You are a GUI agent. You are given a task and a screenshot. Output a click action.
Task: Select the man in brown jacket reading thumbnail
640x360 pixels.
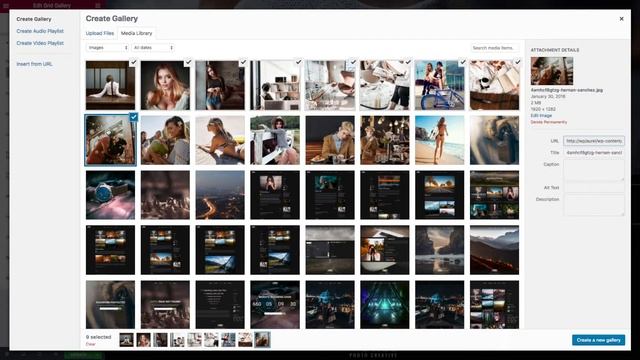(330, 140)
